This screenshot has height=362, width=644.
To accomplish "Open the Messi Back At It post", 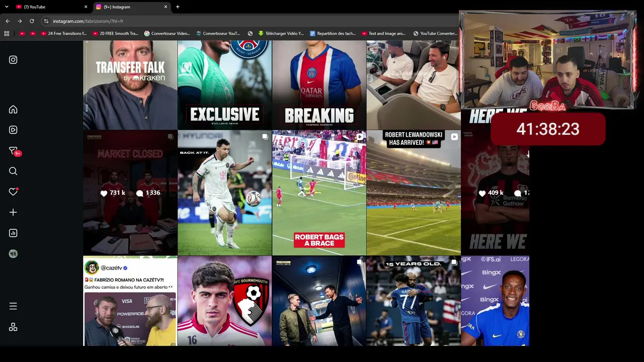I will pos(224,193).
